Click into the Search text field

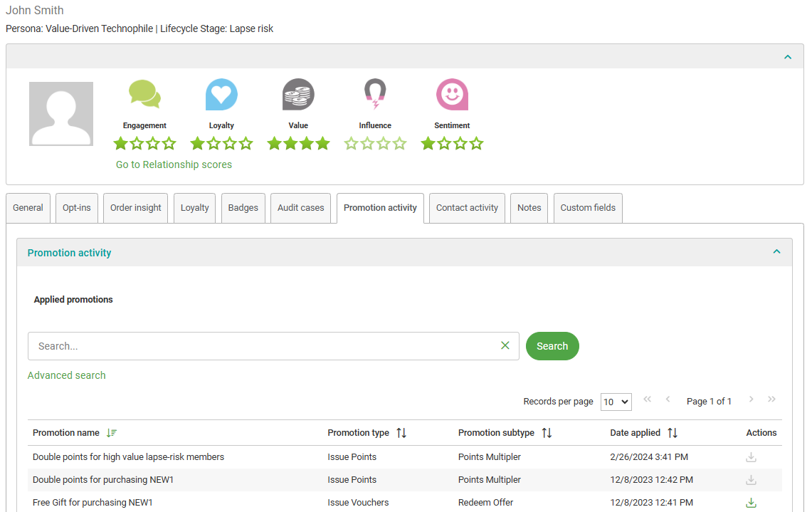pos(263,346)
